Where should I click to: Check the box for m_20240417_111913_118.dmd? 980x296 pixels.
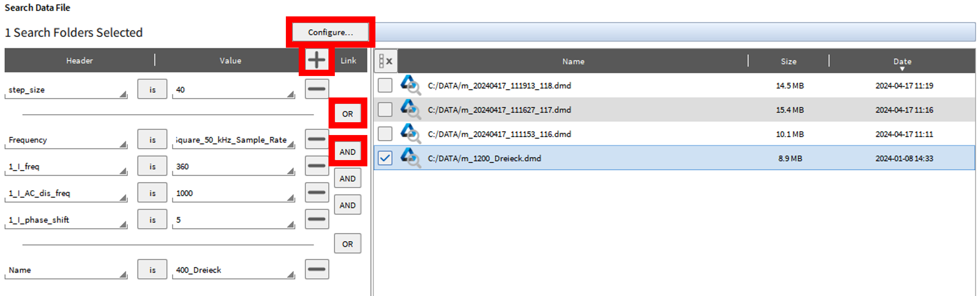385,85
